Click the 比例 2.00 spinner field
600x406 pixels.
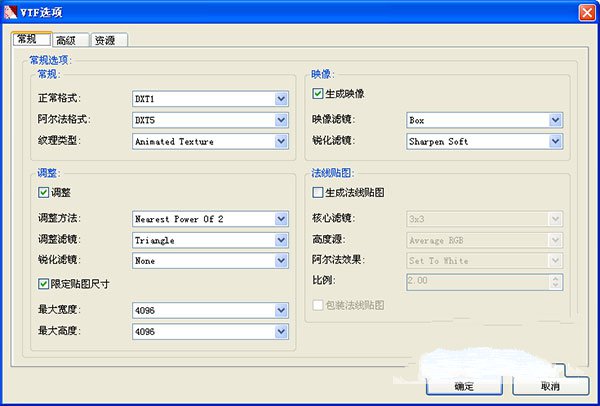pyautogui.click(x=484, y=282)
